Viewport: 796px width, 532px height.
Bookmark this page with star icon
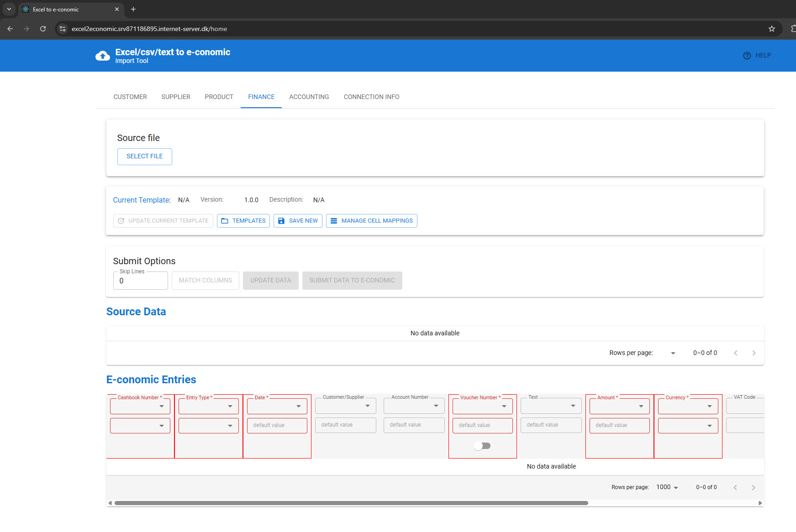(772, 29)
